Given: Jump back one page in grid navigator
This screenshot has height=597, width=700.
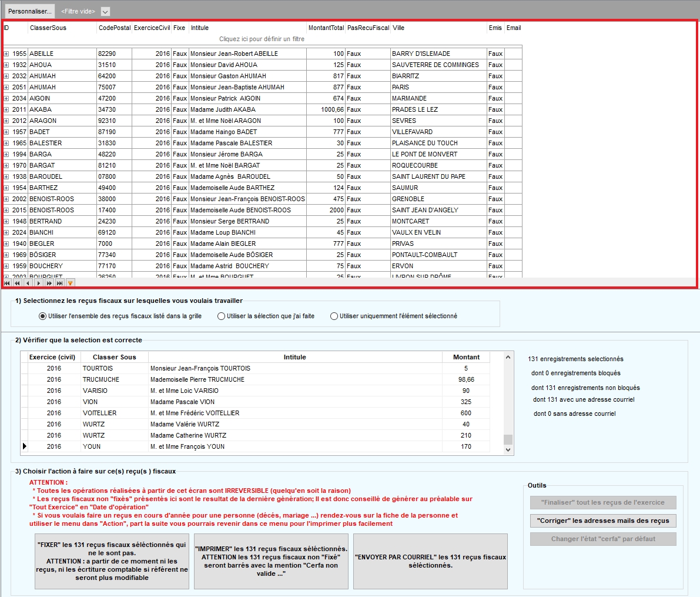Looking at the screenshot, I should click(x=17, y=284).
